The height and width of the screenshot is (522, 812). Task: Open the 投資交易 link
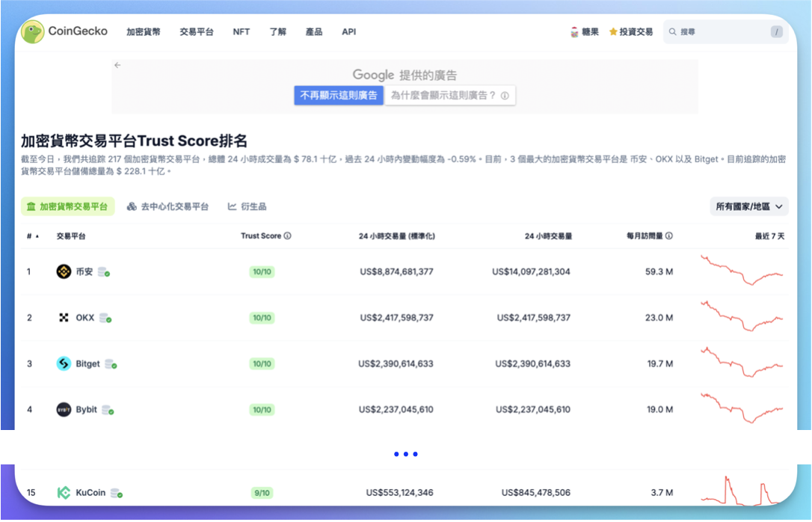631,31
